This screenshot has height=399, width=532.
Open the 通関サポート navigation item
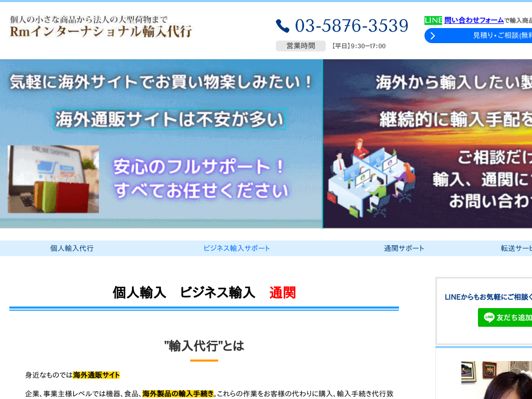pos(403,248)
